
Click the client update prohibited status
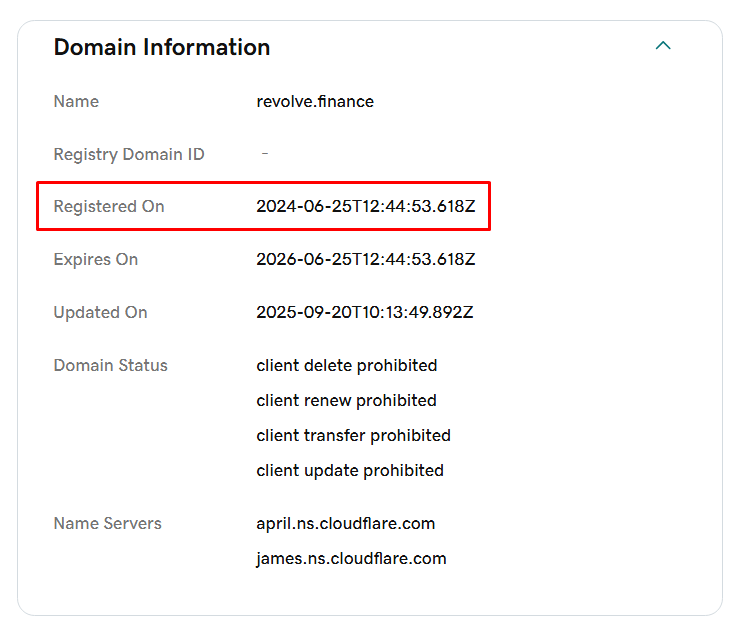[350, 470]
